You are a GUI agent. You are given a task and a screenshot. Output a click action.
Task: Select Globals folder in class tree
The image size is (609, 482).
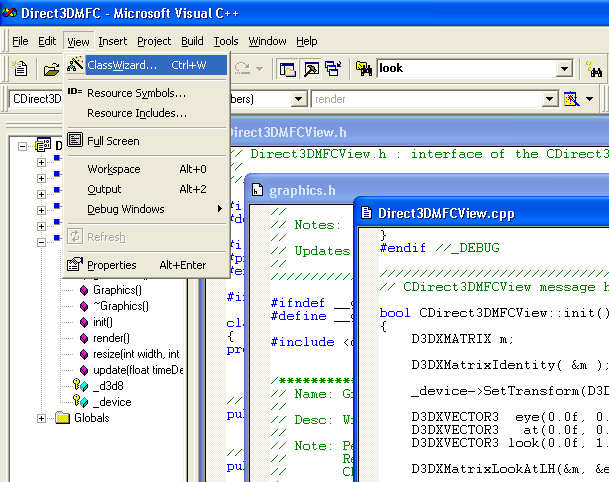tap(92, 418)
